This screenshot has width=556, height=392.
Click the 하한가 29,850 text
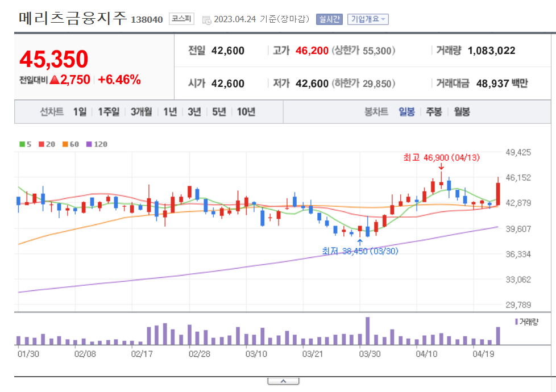coord(363,84)
